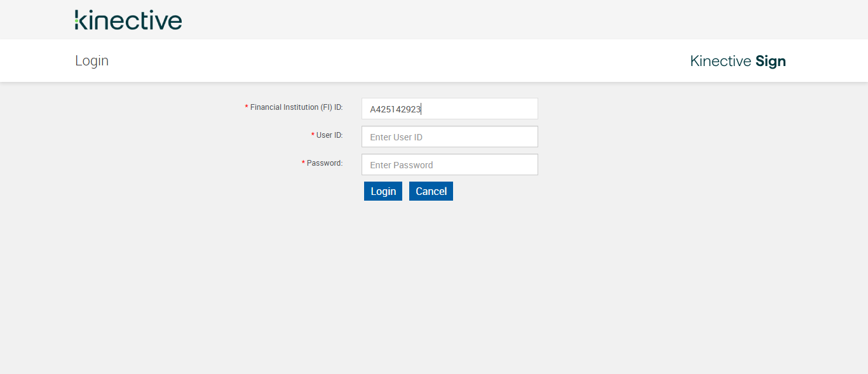Click the 'Kinective Sign' title text
The width and height of the screenshot is (868, 374).
738,61
